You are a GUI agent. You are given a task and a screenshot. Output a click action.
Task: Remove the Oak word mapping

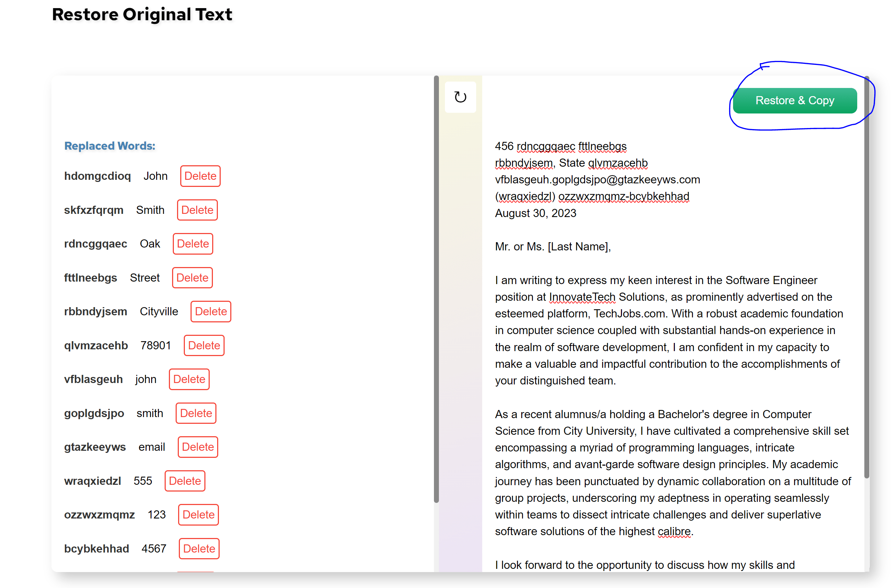[x=192, y=244]
